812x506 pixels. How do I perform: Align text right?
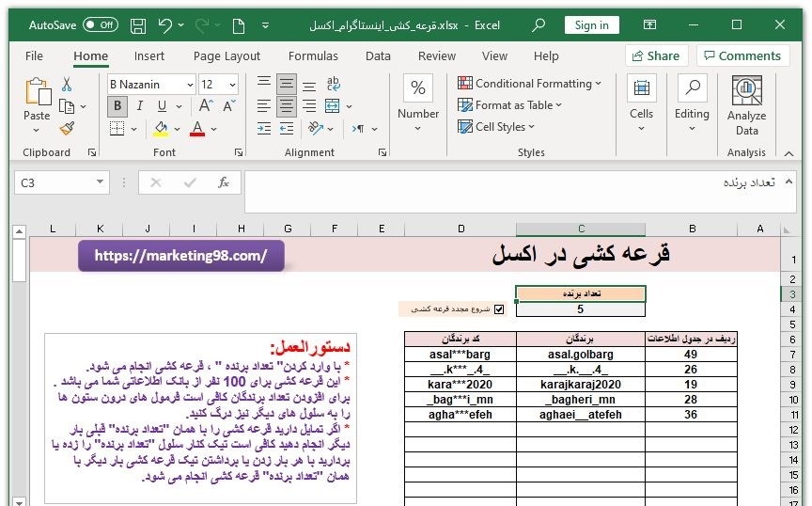point(309,106)
